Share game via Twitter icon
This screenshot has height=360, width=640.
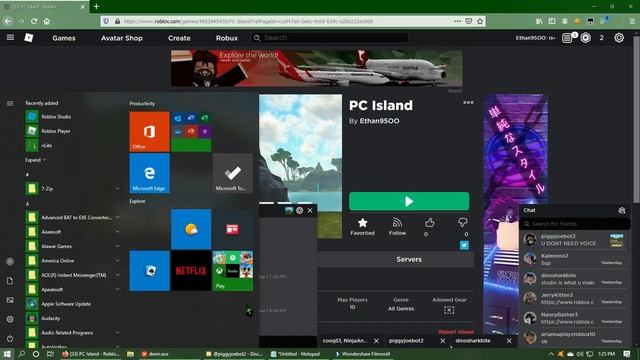pyautogui.click(x=464, y=245)
